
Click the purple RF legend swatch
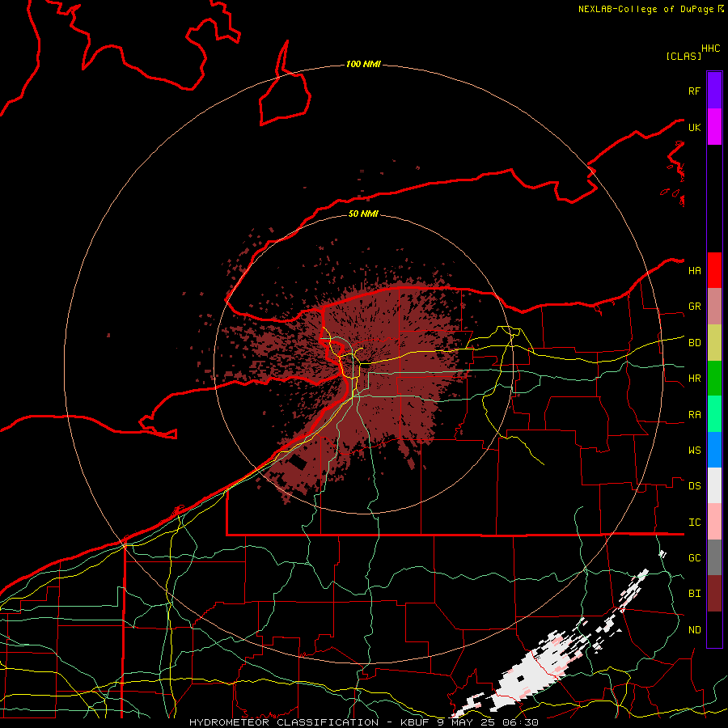pyautogui.click(x=714, y=91)
